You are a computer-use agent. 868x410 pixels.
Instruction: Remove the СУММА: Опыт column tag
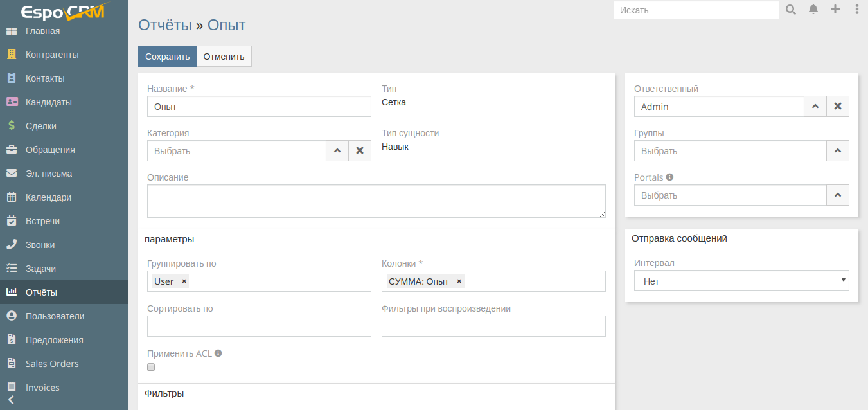(x=459, y=281)
